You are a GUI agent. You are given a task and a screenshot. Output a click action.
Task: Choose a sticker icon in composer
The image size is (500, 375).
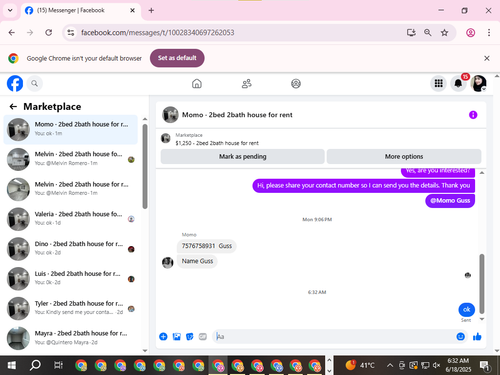189,337
